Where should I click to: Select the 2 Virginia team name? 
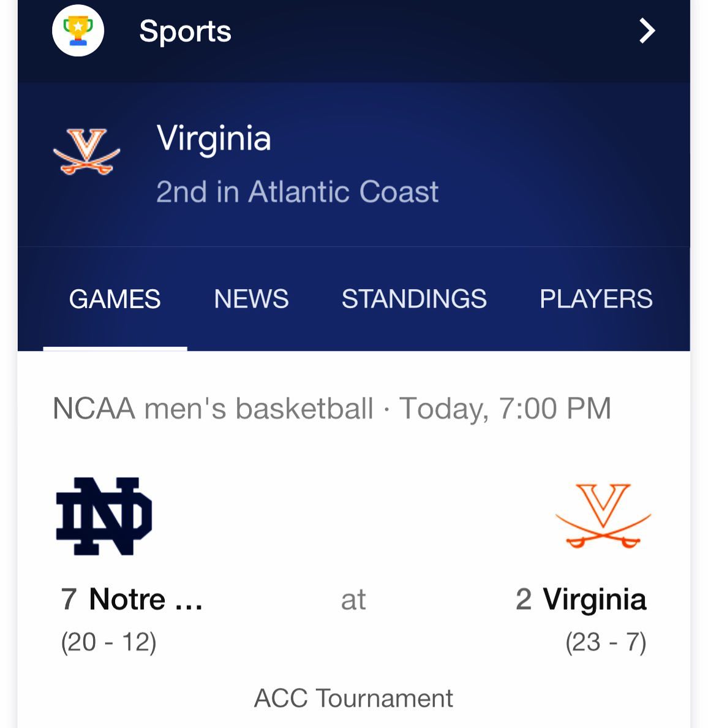click(x=581, y=599)
